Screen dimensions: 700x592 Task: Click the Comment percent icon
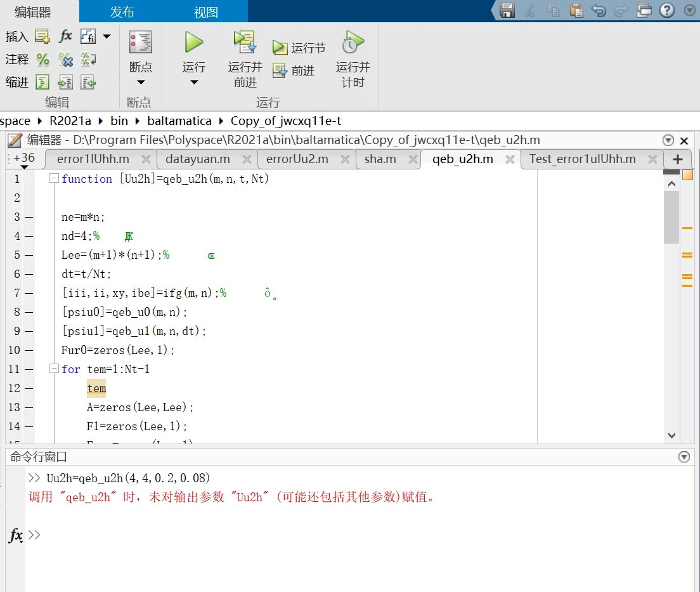tap(42, 60)
